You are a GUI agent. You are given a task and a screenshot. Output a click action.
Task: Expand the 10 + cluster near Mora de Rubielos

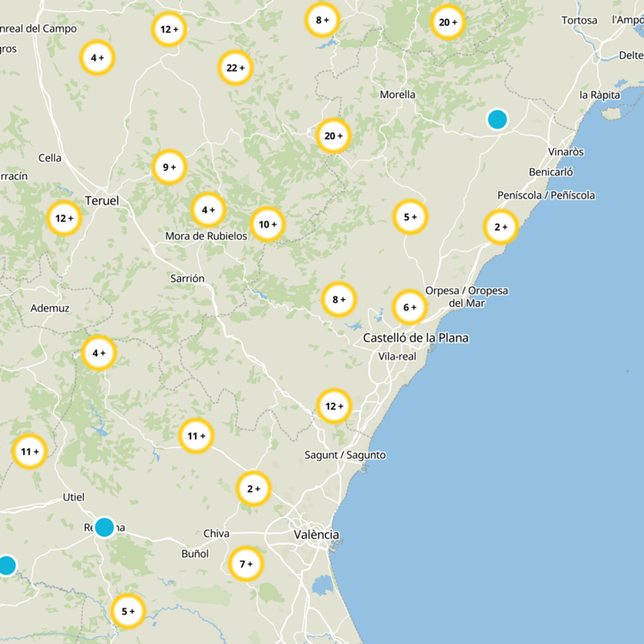267,225
